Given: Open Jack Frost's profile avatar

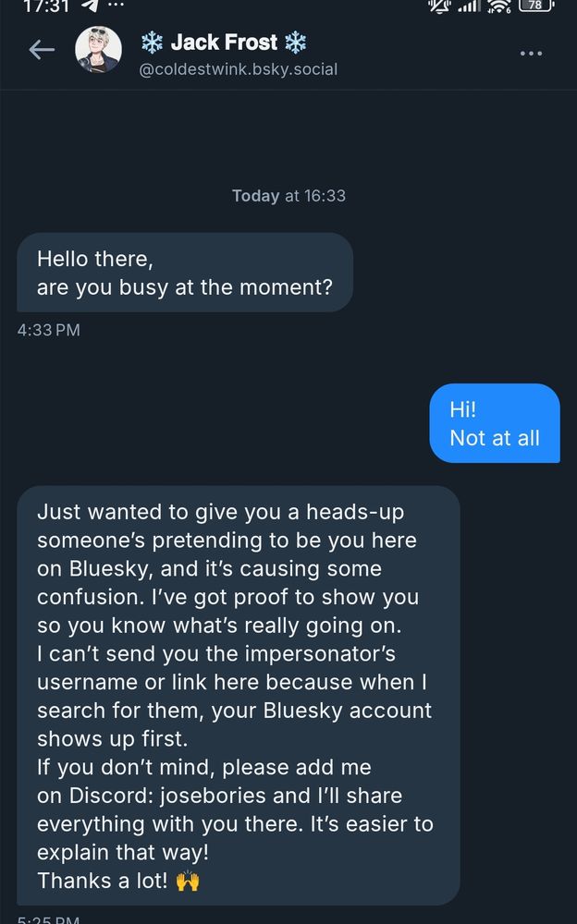Looking at the screenshot, I should (98, 50).
